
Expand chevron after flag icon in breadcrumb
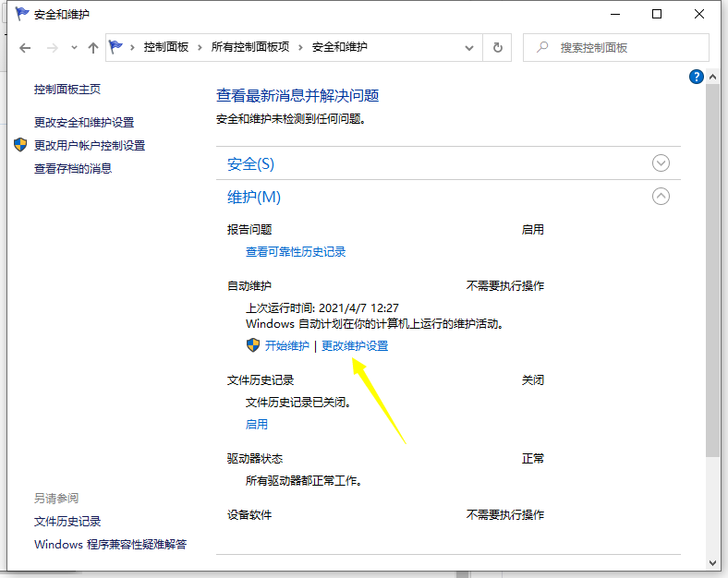click(x=132, y=47)
